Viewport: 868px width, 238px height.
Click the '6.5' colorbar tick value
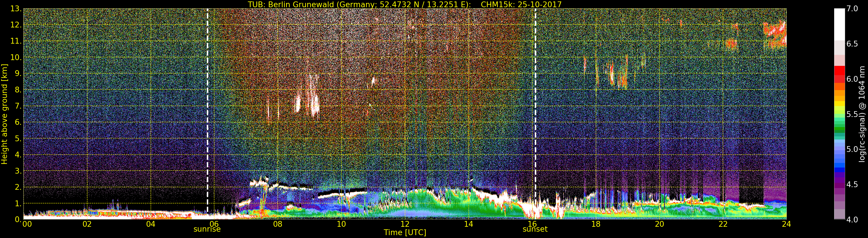pyautogui.click(x=852, y=44)
